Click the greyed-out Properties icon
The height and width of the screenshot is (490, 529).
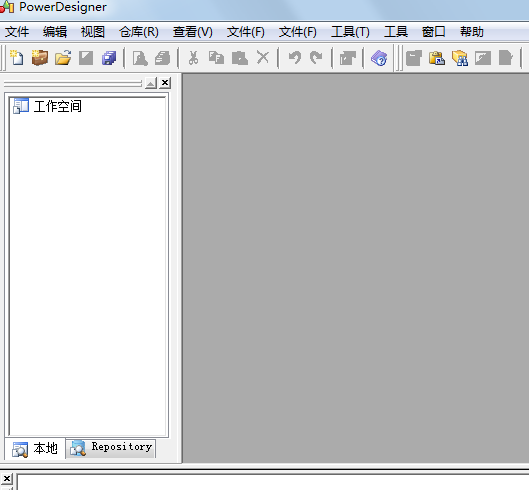point(347,58)
